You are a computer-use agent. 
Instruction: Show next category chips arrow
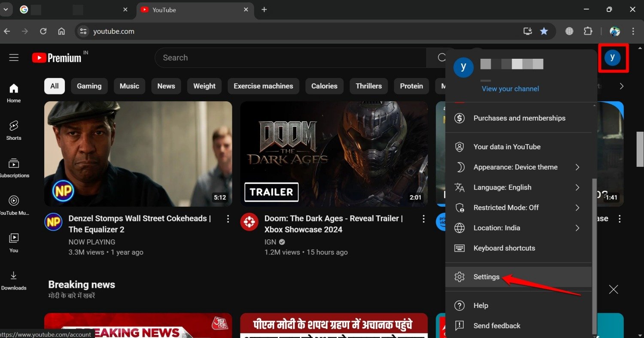(x=621, y=86)
